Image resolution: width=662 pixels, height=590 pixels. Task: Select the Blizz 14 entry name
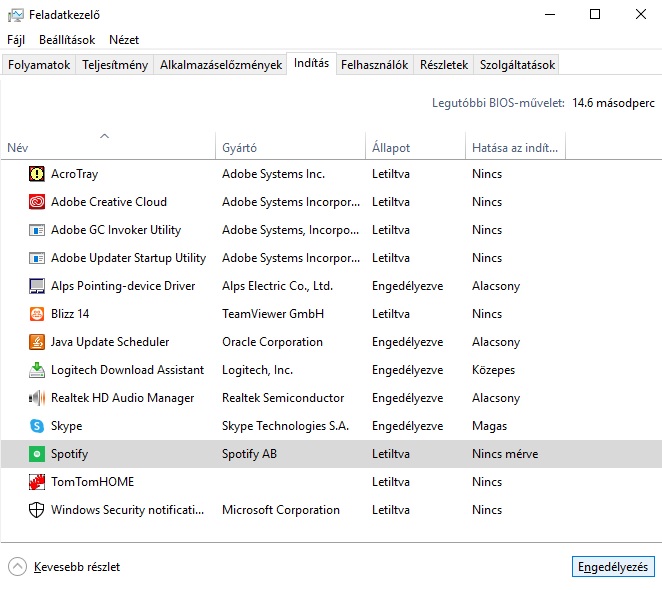pyautogui.click(x=70, y=314)
